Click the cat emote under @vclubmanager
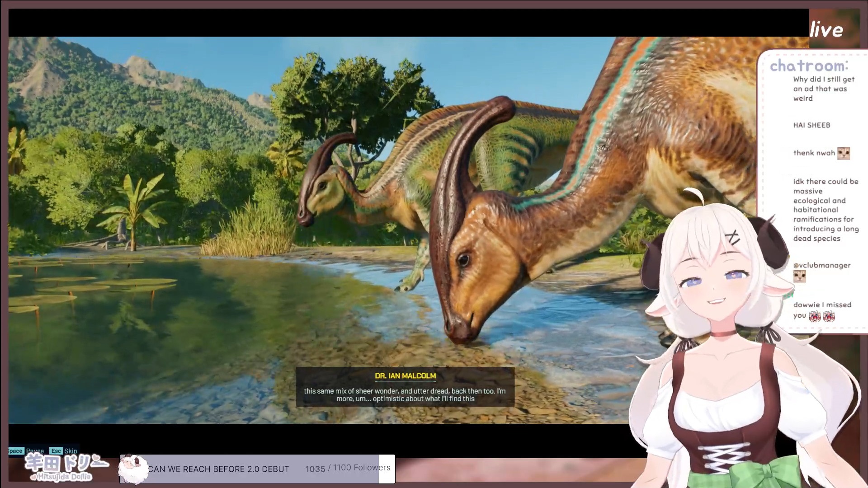The width and height of the screenshot is (868, 488). point(799,276)
